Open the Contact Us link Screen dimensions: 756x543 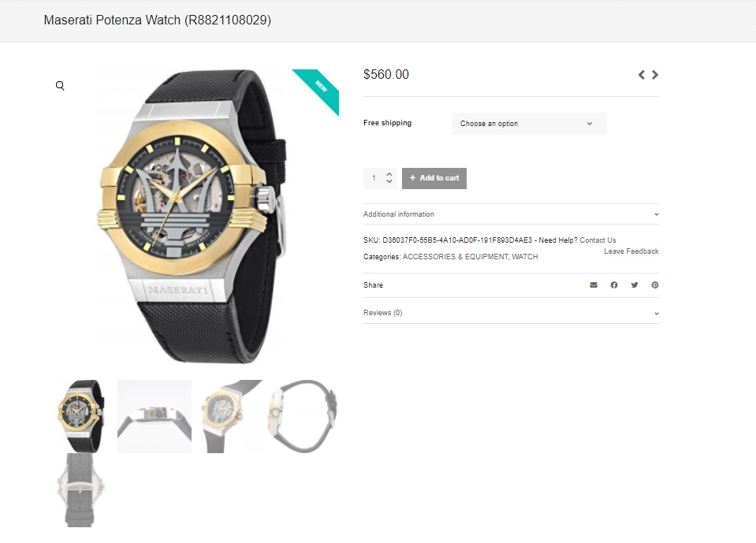point(598,240)
